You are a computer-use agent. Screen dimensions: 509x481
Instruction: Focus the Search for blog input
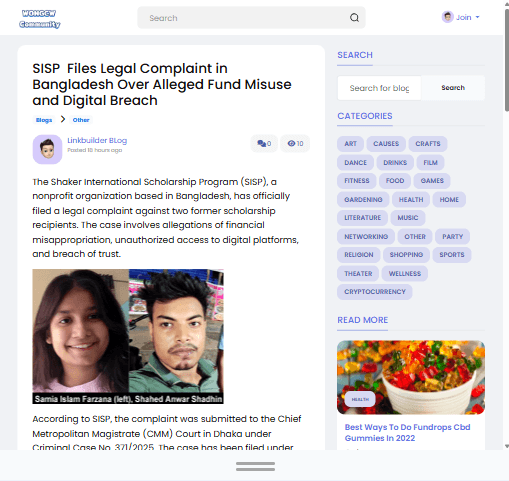pos(379,88)
